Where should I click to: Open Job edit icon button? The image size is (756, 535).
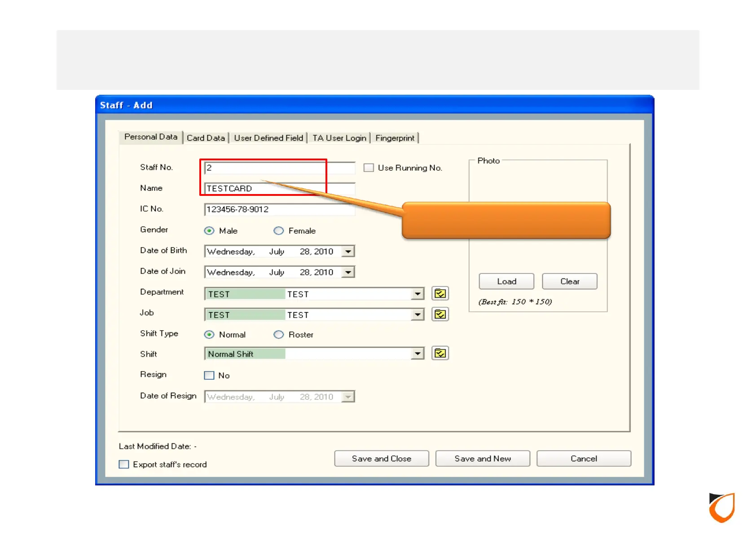440,314
